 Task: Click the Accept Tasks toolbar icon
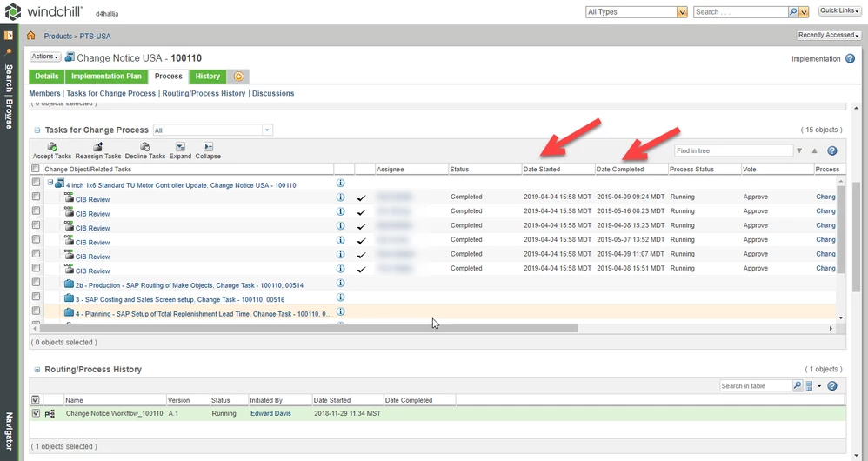52,147
